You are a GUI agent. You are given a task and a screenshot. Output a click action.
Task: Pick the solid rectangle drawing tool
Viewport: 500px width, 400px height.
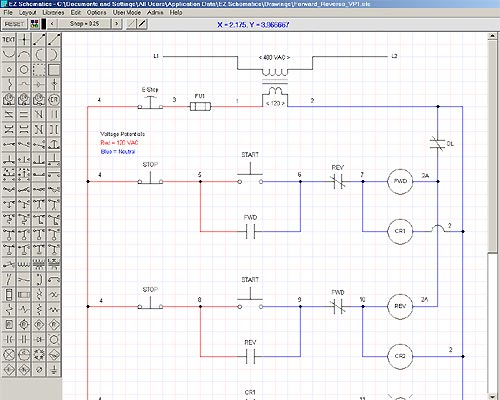pos(54,70)
